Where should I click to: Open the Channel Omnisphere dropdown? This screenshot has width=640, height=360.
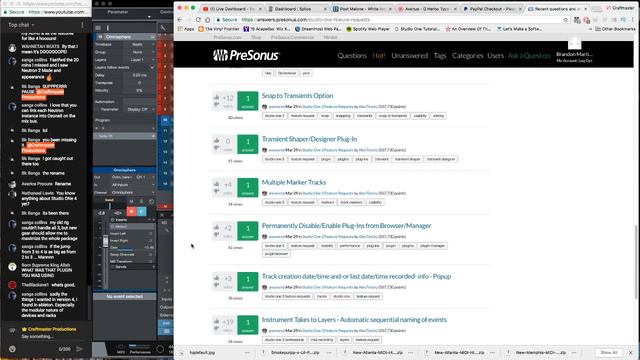133,192
